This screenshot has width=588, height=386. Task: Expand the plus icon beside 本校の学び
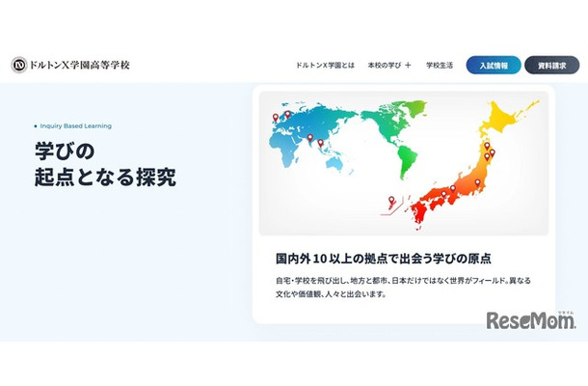click(x=408, y=66)
